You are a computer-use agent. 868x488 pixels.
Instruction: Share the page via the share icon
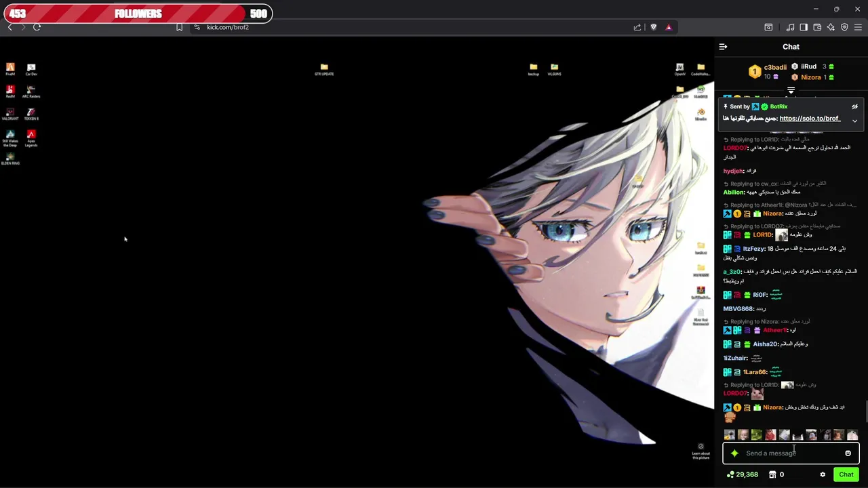coord(637,27)
